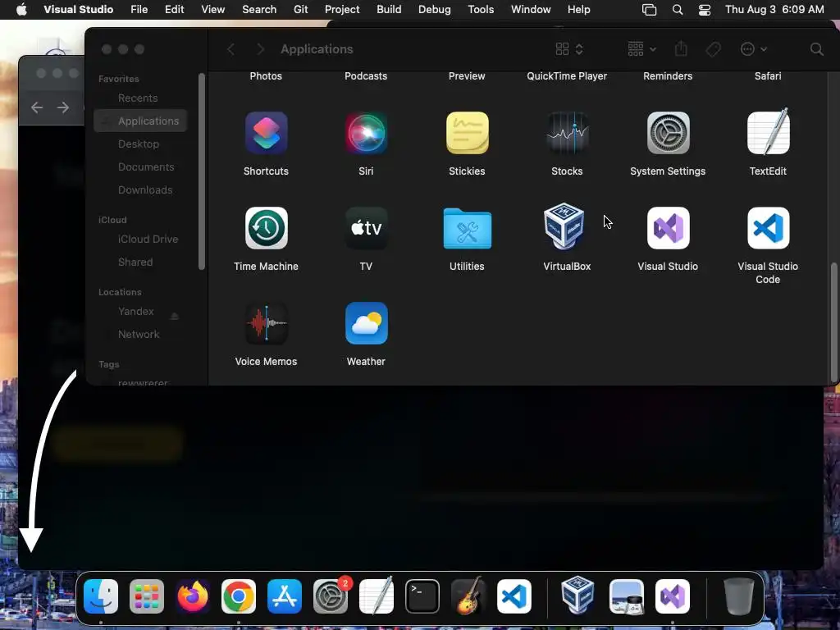Open the Trash in the Dock
The image size is (840, 630).
coord(739,596)
